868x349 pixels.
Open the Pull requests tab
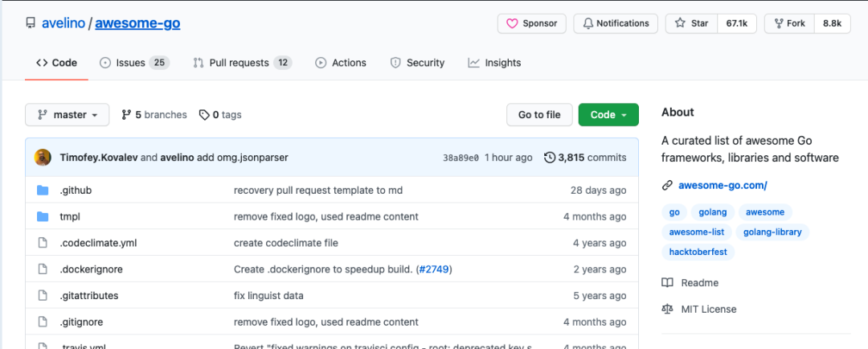point(242,63)
